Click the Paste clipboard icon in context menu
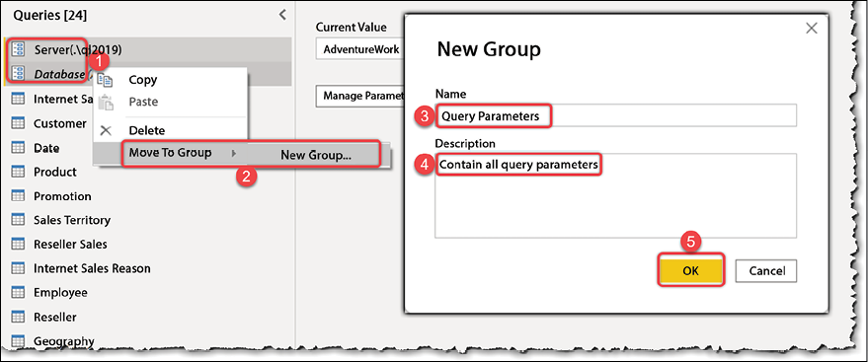This screenshot has width=868, height=362. coord(106,103)
